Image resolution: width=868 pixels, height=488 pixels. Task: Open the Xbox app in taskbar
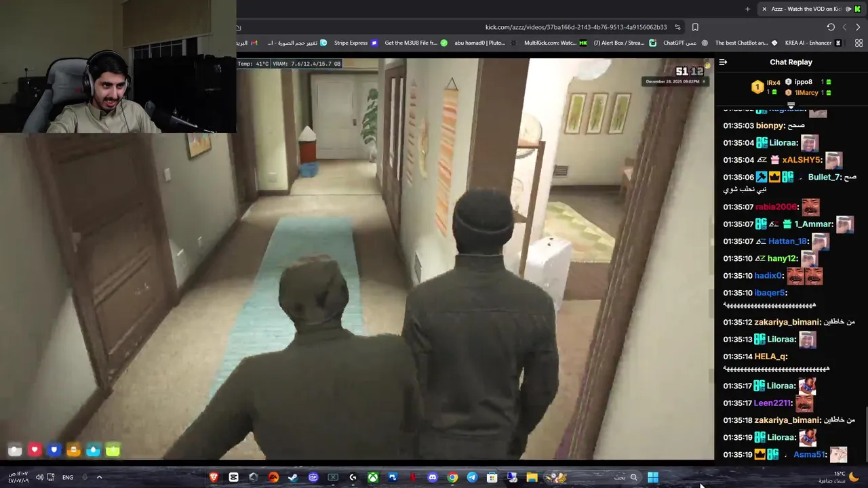[x=373, y=477]
